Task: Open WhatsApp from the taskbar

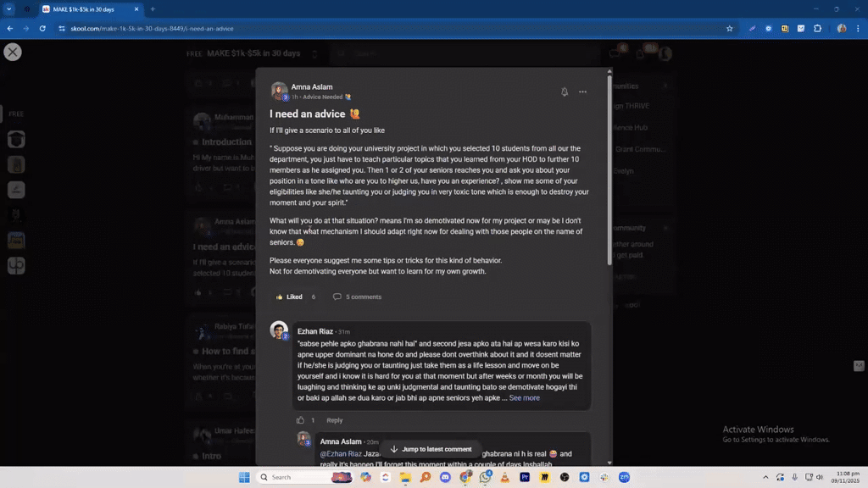Action: [486, 477]
